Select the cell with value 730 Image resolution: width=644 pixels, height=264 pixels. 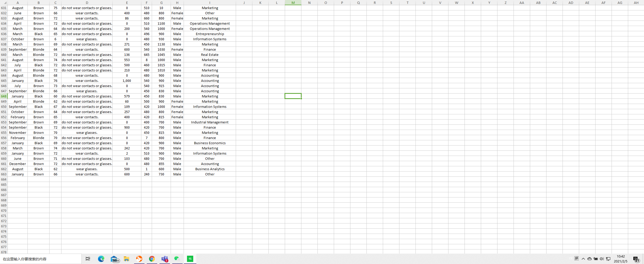pyautogui.click(x=161, y=174)
